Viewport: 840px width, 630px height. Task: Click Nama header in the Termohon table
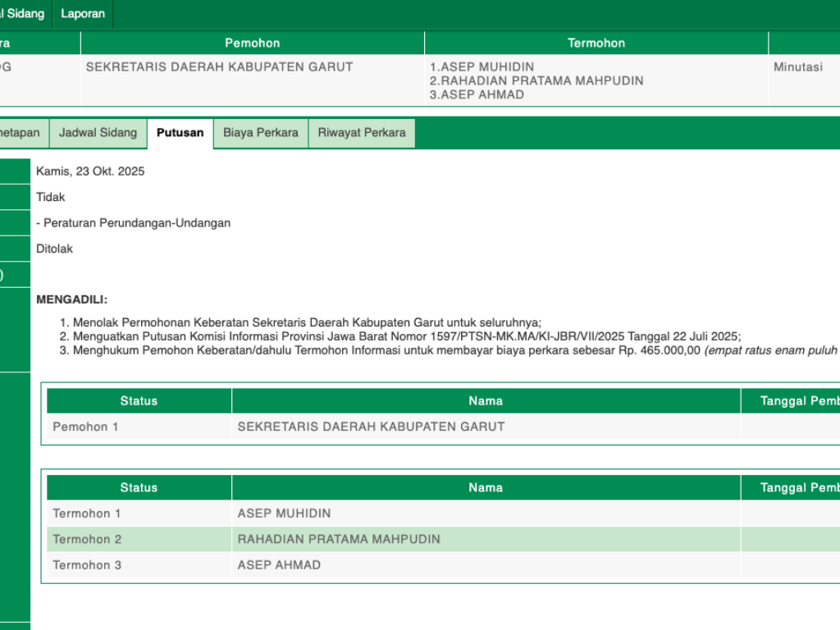click(486, 487)
